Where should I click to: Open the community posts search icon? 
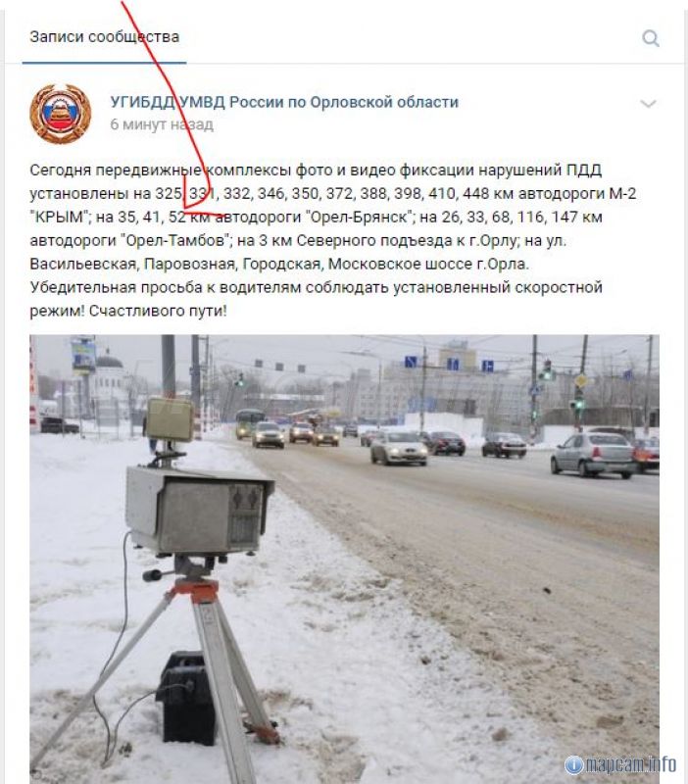pyautogui.click(x=651, y=38)
